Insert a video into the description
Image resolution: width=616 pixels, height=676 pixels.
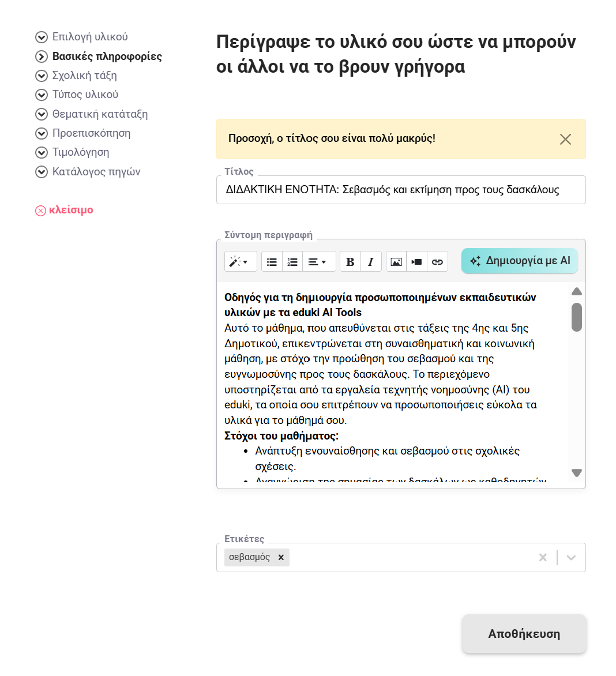tap(416, 262)
